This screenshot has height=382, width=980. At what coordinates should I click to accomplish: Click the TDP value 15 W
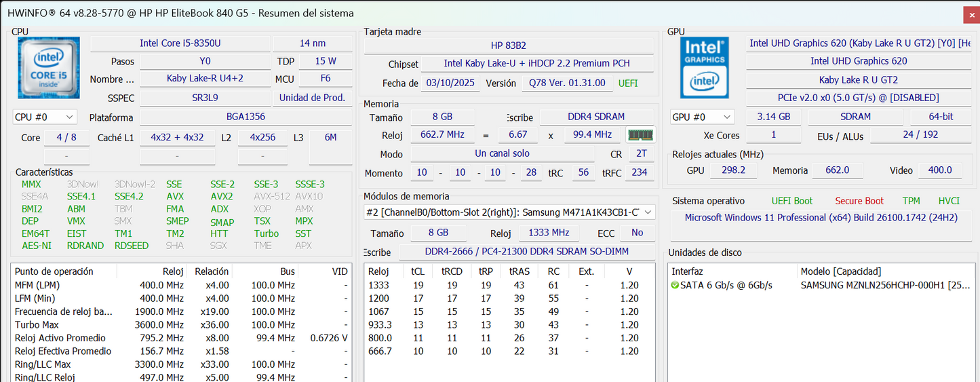[326, 61]
